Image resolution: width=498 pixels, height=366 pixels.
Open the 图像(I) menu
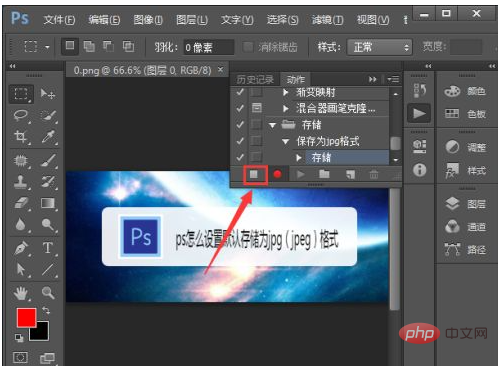tap(148, 20)
